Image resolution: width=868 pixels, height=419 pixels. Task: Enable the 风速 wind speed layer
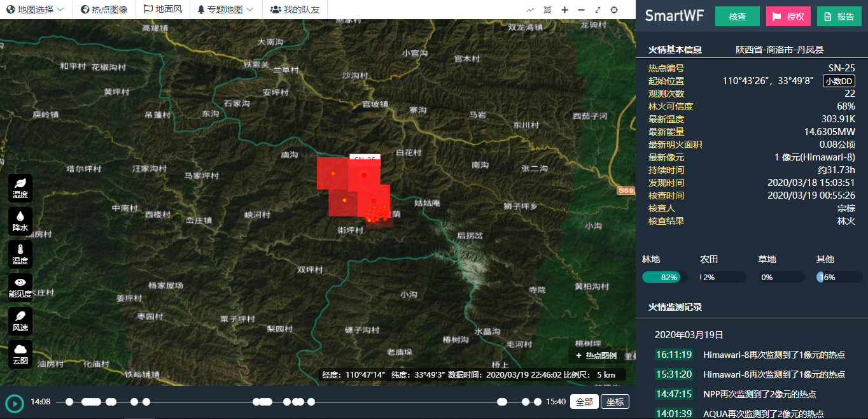(x=20, y=321)
